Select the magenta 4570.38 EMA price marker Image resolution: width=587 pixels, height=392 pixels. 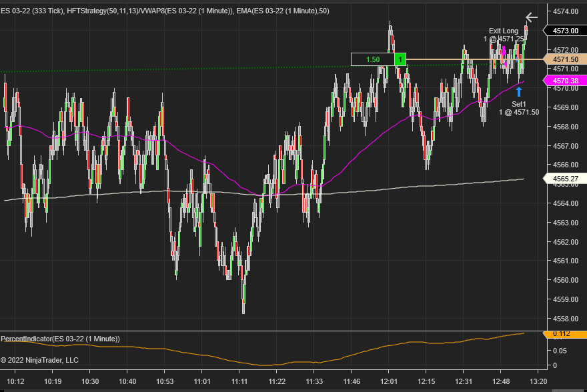(565, 81)
